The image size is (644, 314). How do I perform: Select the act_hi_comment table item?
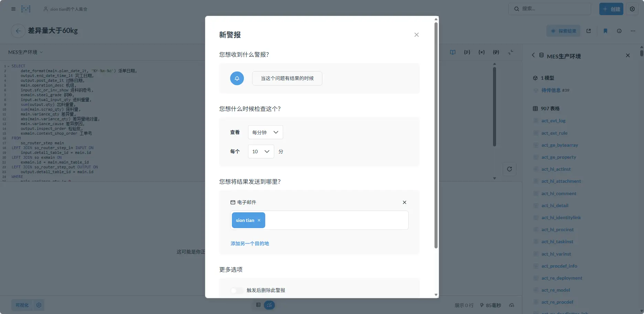[x=558, y=193]
